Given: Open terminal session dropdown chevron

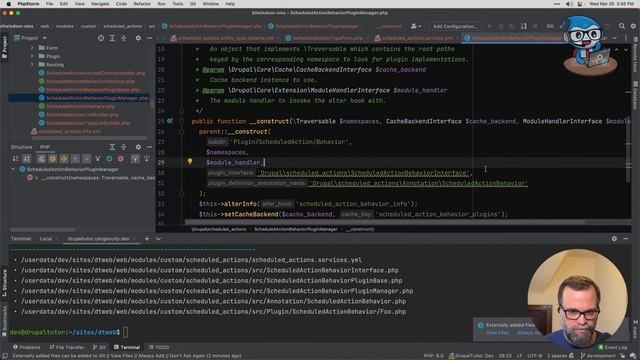Looking at the screenshot, I should coord(158,239).
